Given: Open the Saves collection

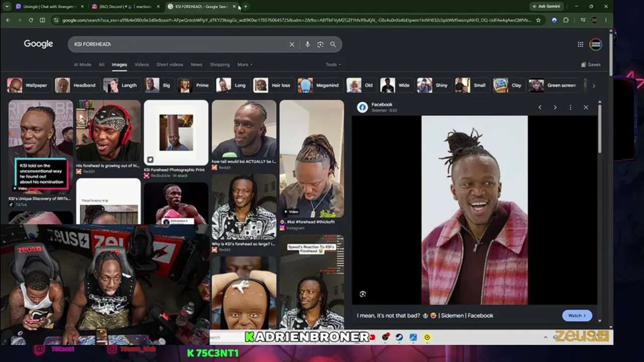Looking at the screenshot, I should point(591,64).
